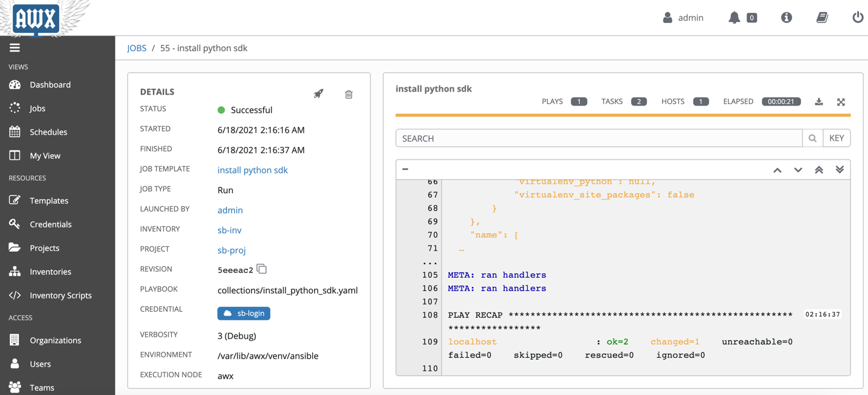
Task: Collapse output with the minus button
Action: (x=405, y=169)
